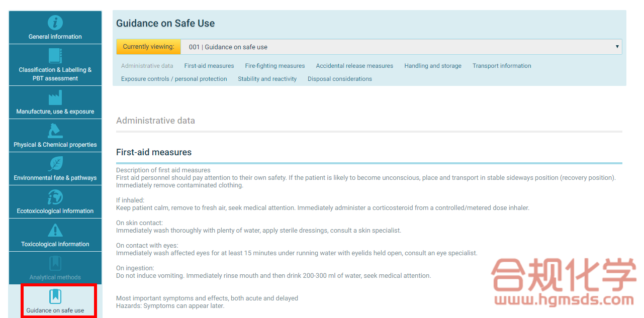Open Classification & Labelling notebook icon

(x=55, y=56)
